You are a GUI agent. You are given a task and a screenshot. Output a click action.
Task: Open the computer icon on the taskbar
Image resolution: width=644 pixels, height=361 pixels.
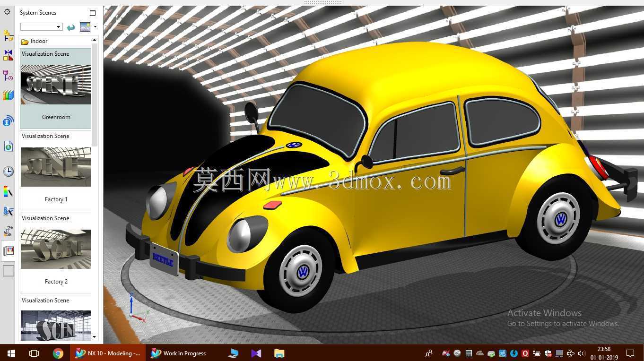click(233, 353)
